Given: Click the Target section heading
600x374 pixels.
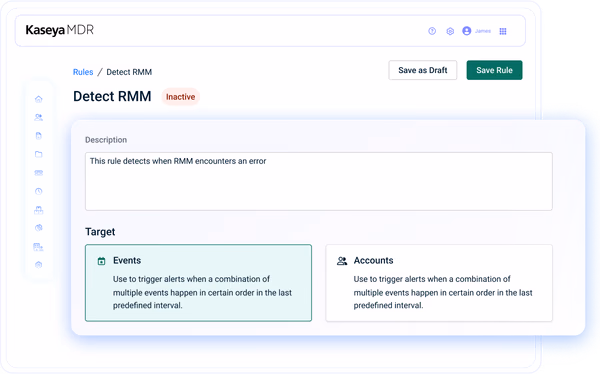Looking at the screenshot, I should [x=100, y=232].
